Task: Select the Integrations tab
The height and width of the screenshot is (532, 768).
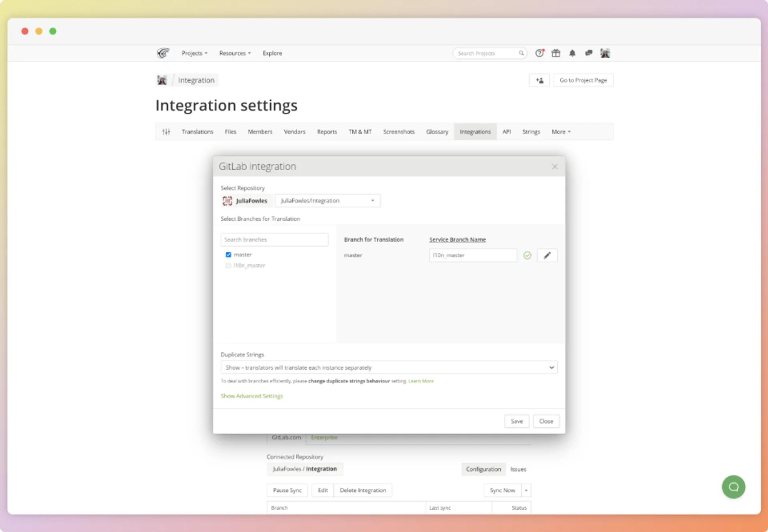Action: point(475,132)
